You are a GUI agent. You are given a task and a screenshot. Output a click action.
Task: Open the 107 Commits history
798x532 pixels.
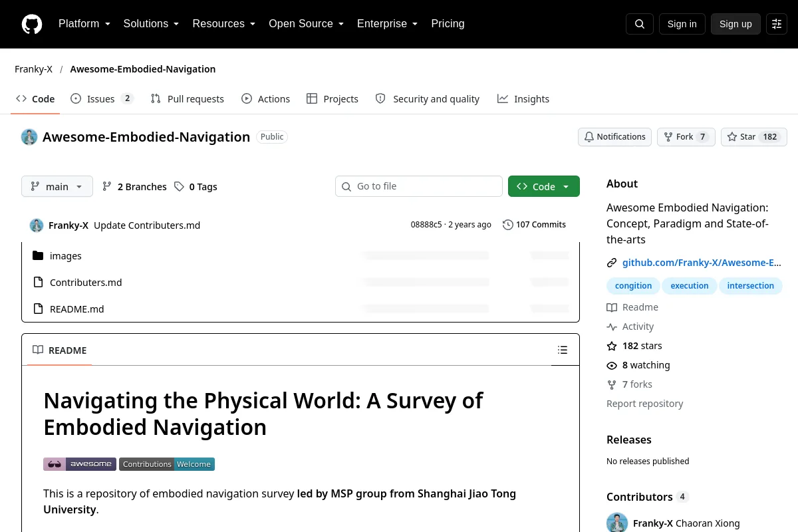[534, 225]
